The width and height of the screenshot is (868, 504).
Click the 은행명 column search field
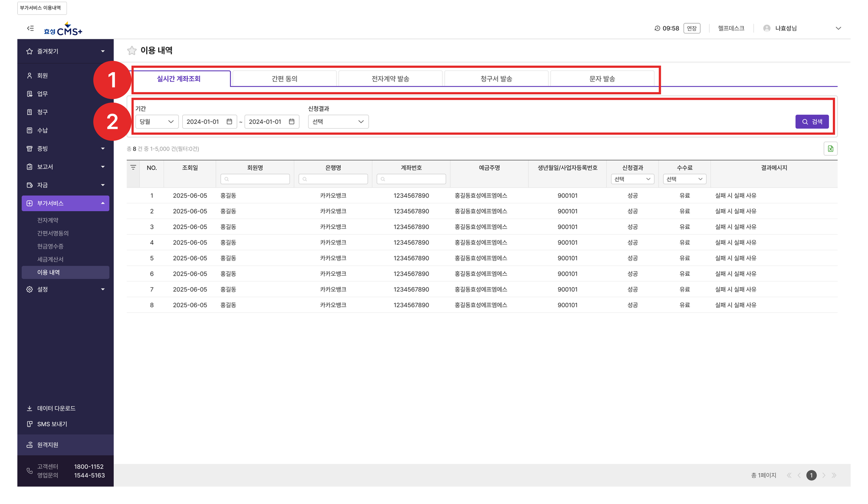[x=333, y=179]
